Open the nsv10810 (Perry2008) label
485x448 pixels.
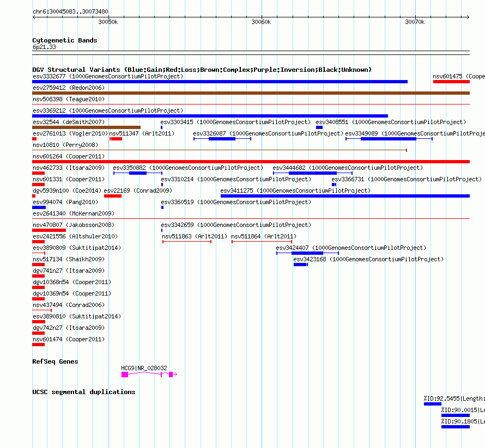tap(65, 145)
